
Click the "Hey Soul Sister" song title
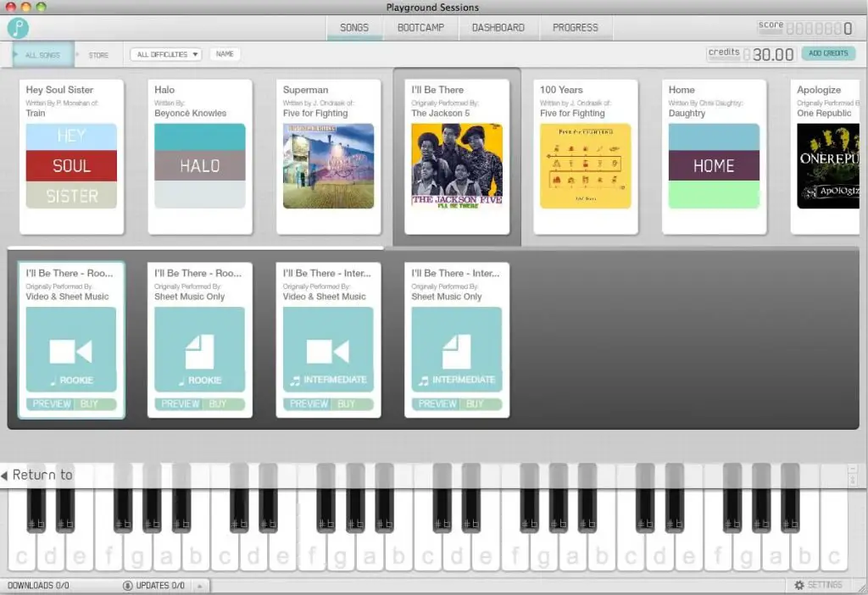coord(59,90)
